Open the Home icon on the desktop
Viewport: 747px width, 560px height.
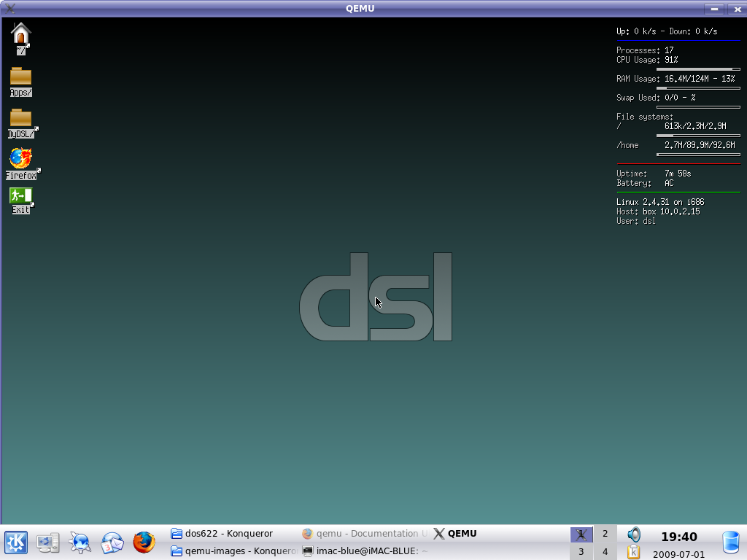[20, 33]
